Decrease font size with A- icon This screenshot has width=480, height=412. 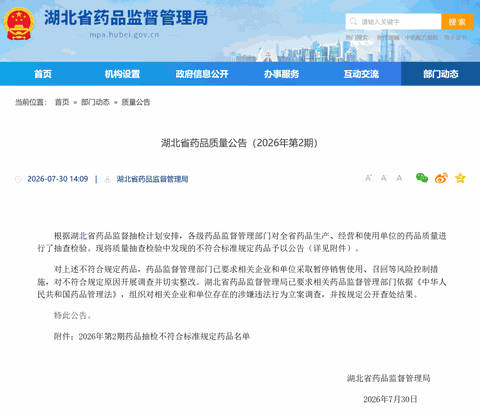[384, 178]
